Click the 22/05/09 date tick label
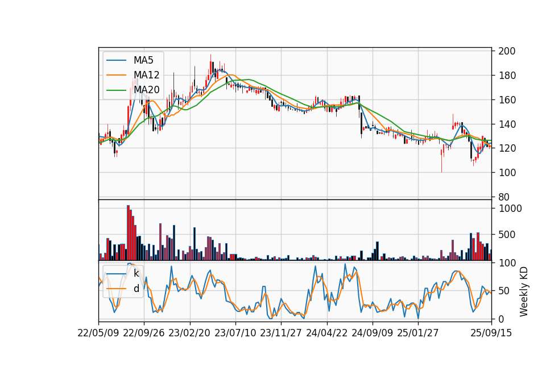The height and width of the screenshot is (392, 546). point(98,333)
